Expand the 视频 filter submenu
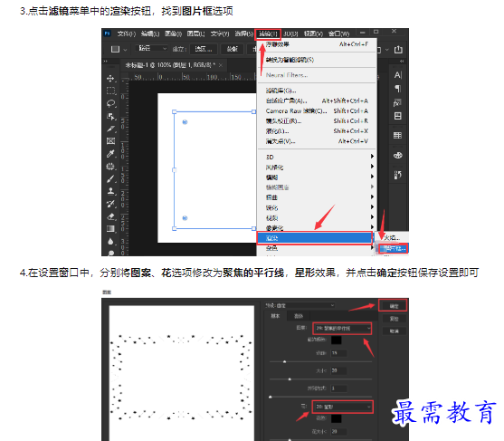 (317, 217)
